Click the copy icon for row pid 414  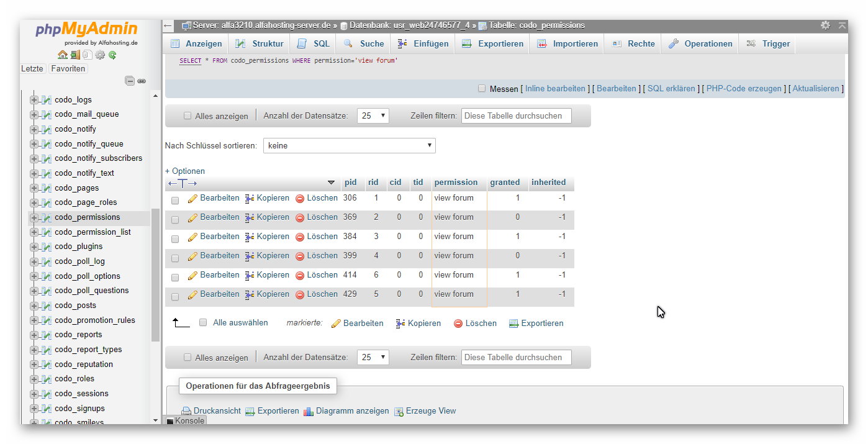pos(250,276)
